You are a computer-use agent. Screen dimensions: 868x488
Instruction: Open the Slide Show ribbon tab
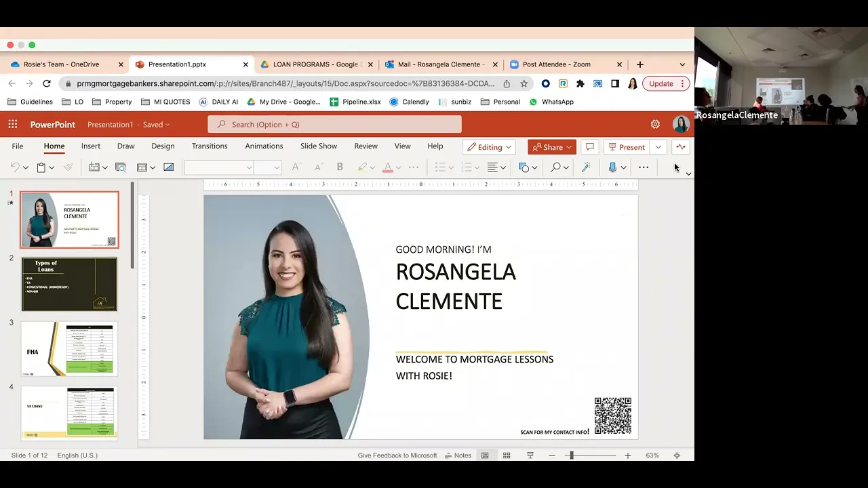coord(319,146)
